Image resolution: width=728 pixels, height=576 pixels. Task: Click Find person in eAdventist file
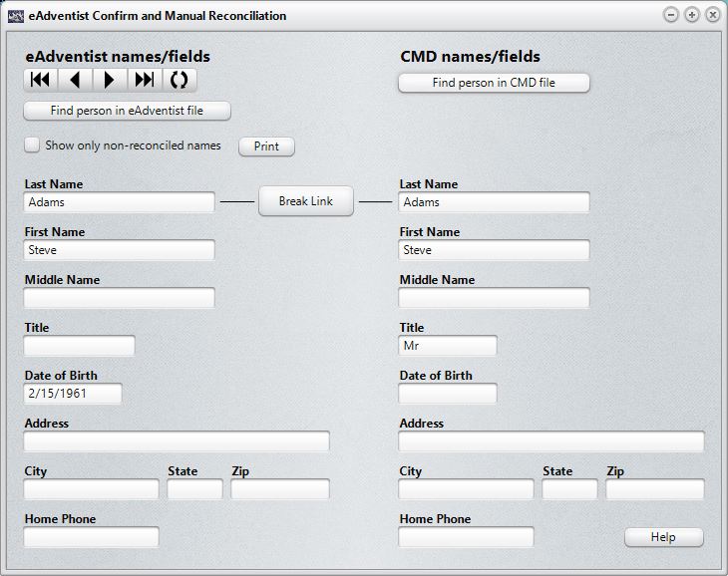click(127, 111)
